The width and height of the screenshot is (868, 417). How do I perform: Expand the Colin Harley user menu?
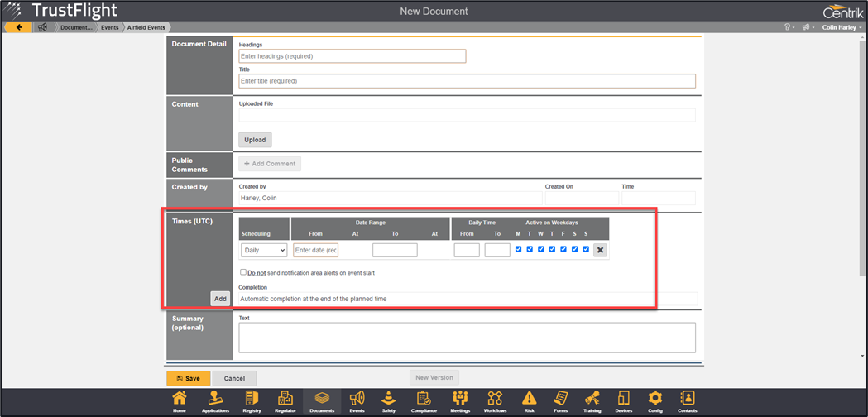pyautogui.click(x=841, y=27)
